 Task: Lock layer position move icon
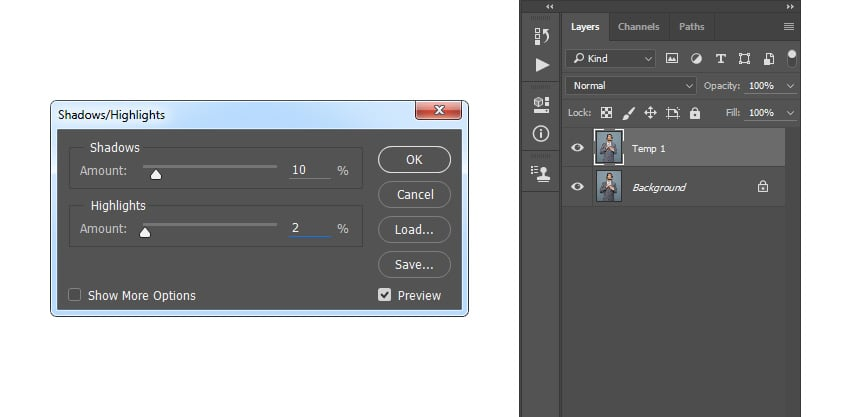[650, 113]
